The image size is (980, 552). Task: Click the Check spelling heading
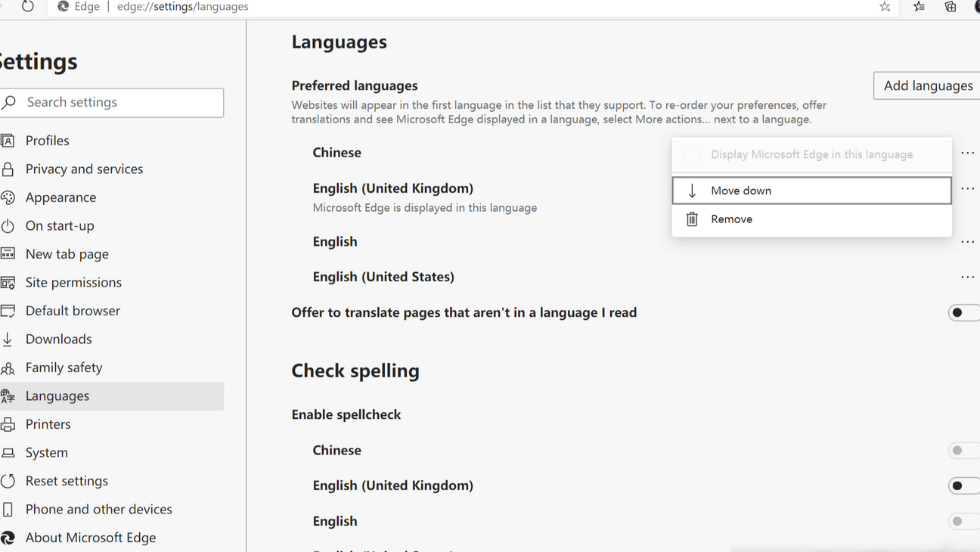[355, 371]
